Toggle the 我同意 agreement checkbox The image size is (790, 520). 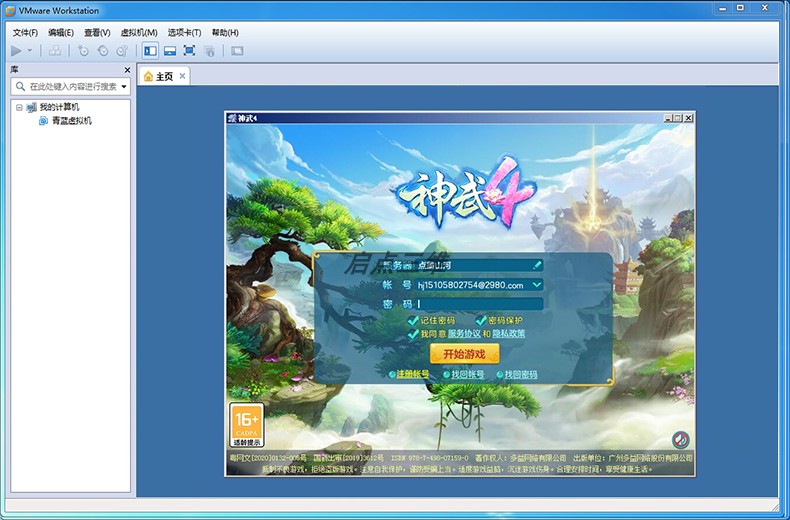point(413,334)
